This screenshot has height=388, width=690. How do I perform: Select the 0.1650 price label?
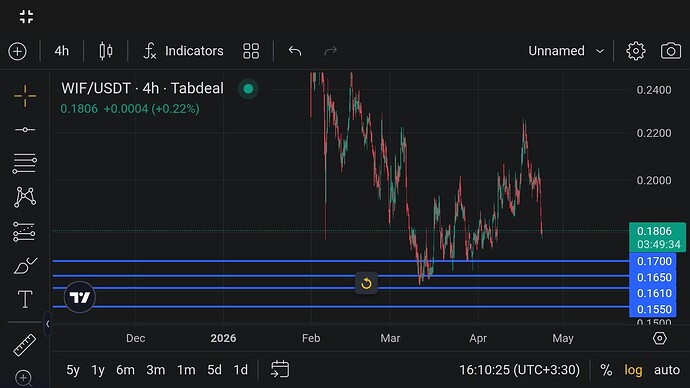click(654, 277)
